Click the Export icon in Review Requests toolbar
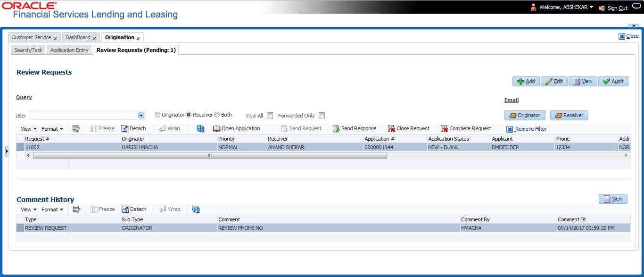Image resolution: width=644 pixels, height=277 pixels. coord(76,128)
